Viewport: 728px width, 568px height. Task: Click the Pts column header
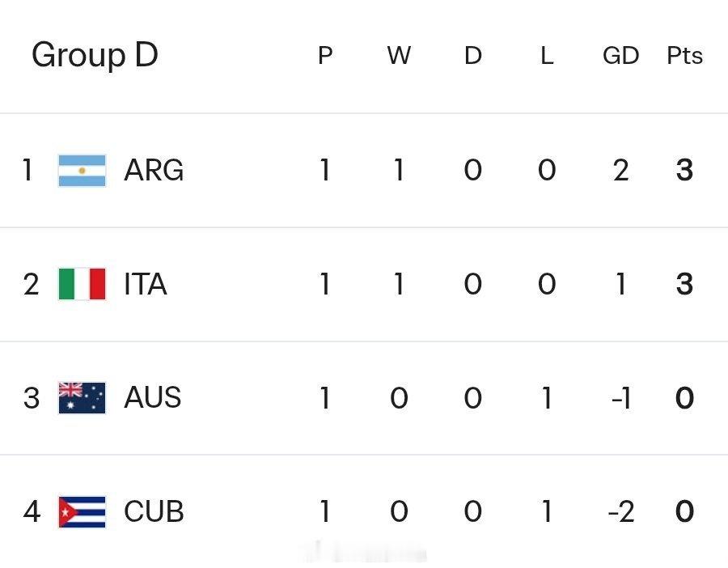pos(684,56)
